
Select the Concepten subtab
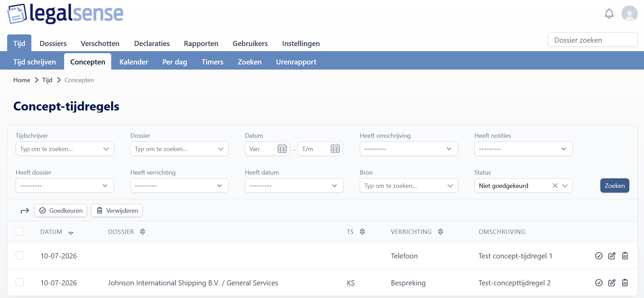click(x=88, y=62)
